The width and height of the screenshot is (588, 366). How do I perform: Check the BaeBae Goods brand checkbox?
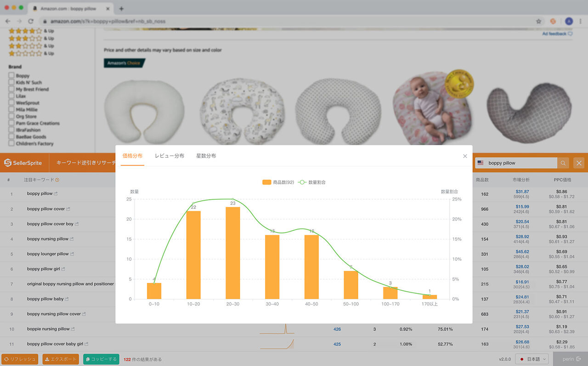point(11,137)
